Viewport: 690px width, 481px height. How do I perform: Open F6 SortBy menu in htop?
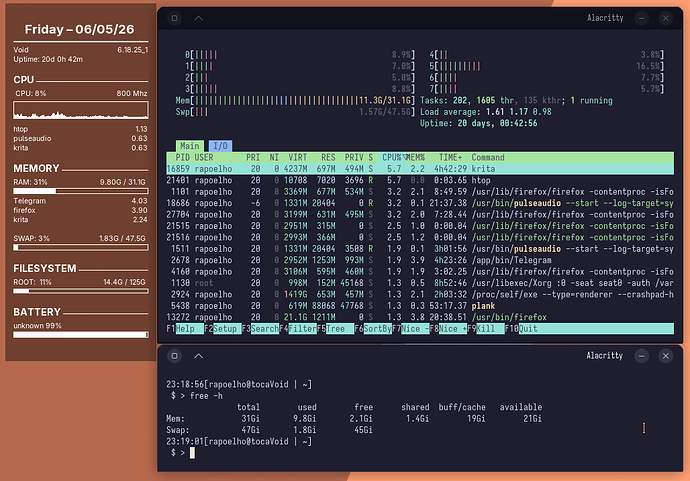point(373,329)
